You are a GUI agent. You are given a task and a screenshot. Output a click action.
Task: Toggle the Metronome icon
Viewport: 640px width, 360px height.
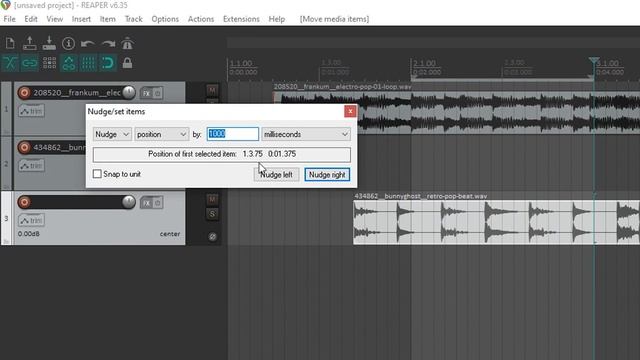click(127, 43)
